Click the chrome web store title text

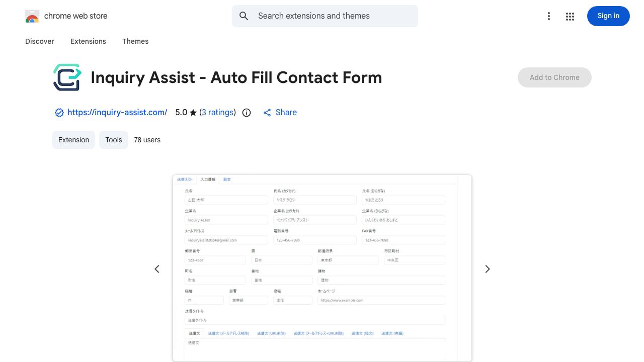pos(76,16)
